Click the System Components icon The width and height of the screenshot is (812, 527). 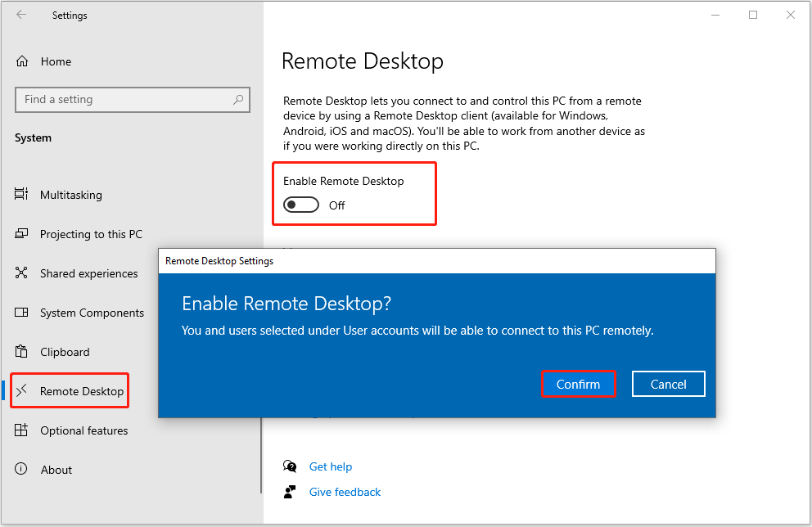pos(20,313)
